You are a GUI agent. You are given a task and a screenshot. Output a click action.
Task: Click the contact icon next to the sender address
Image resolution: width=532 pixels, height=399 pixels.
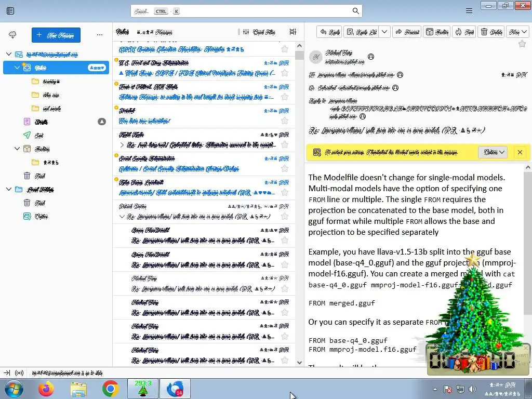click(x=371, y=57)
